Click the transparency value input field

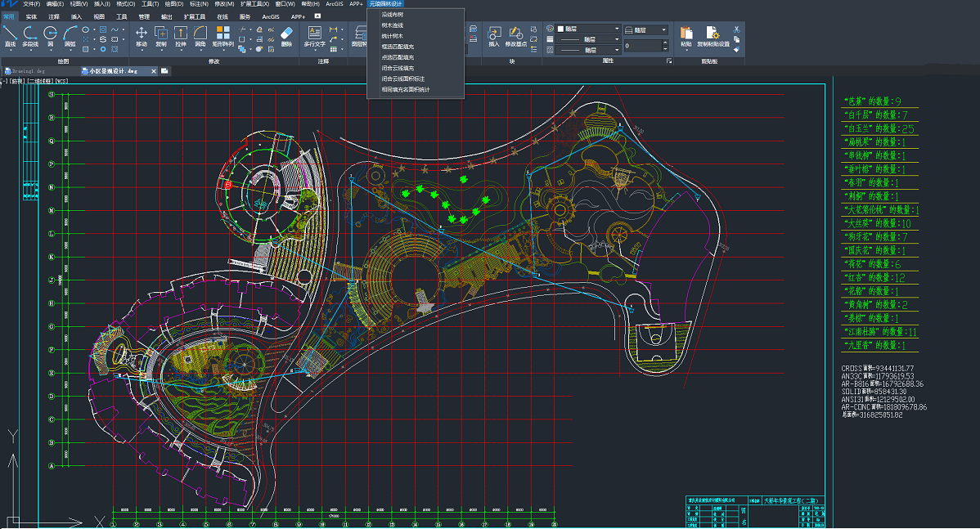click(641, 46)
